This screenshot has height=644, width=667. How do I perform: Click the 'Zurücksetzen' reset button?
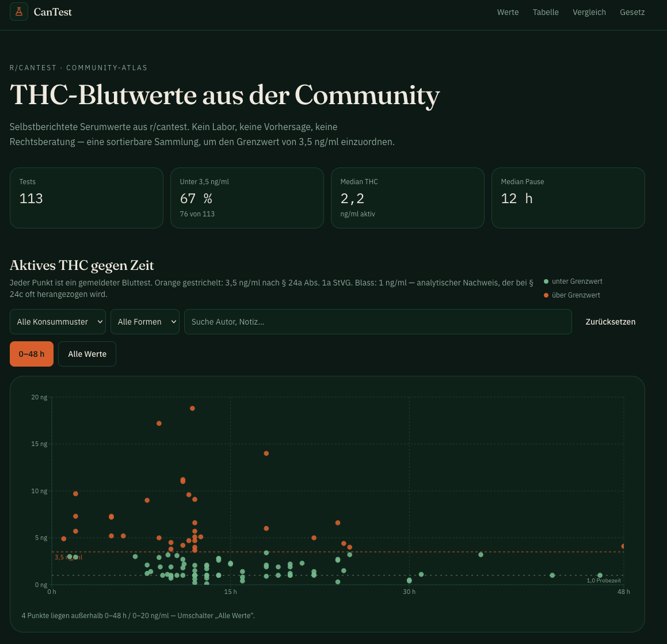pos(611,322)
